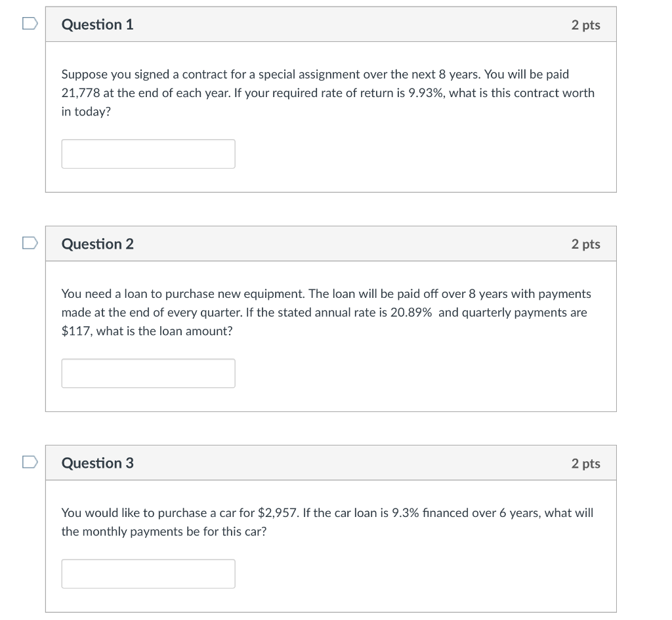This screenshot has height=620, width=672.
Task: Focus the Question 2 loan amount field
Action: [x=148, y=373]
